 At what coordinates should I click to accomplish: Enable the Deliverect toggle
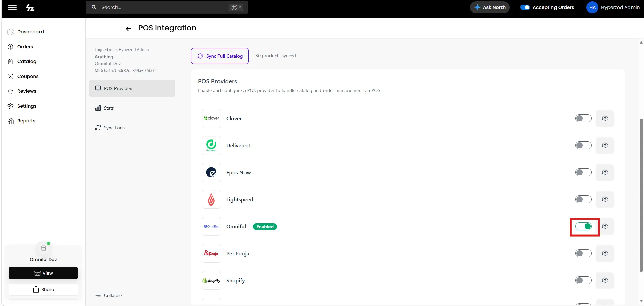pos(583,145)
